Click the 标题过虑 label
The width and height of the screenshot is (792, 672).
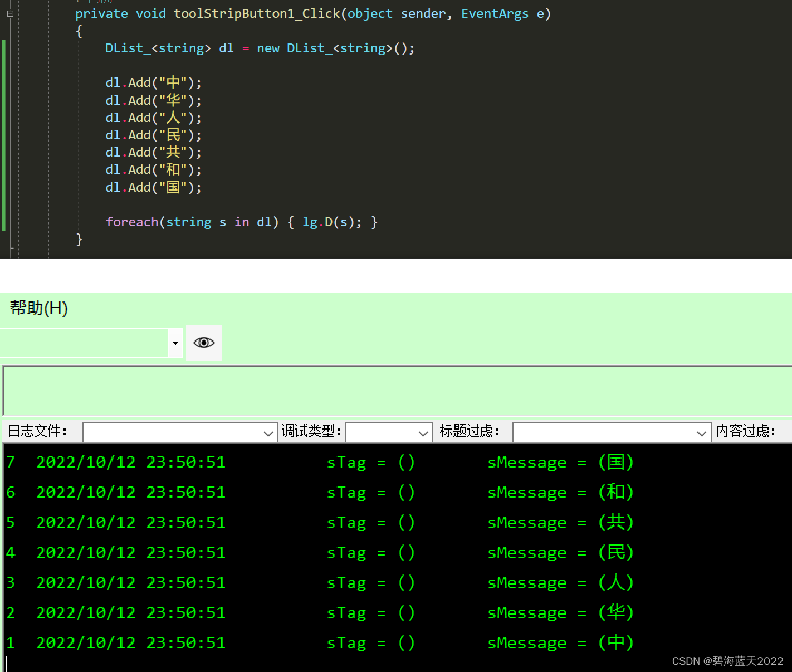tap(470, 431)
